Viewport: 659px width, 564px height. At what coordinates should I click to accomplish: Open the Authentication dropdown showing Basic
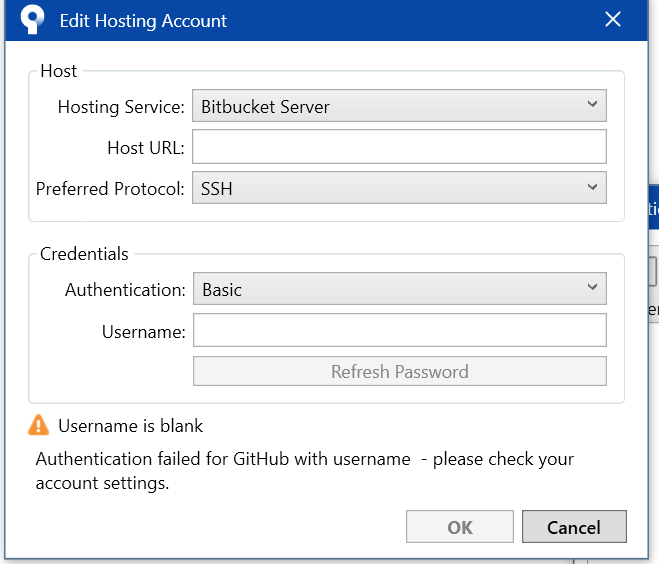pos(400,289)
